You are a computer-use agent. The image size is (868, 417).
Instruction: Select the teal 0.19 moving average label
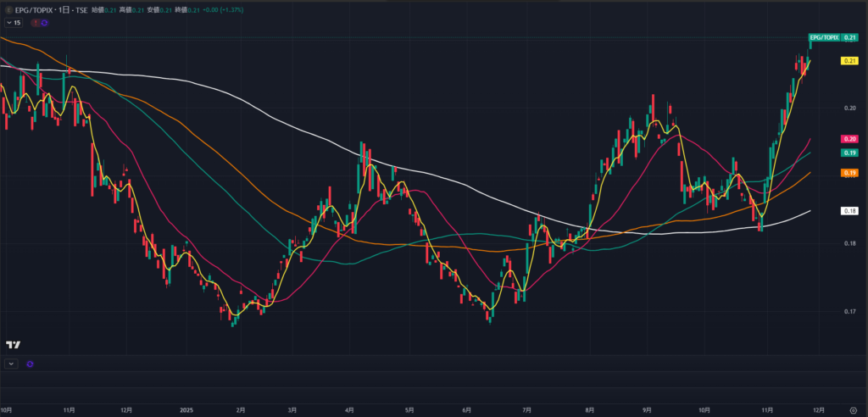click(x=849, y=153)
